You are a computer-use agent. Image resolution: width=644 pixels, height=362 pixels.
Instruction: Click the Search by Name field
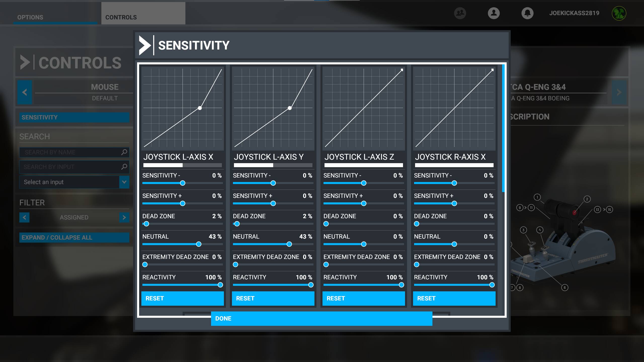[x=70, y=152]
